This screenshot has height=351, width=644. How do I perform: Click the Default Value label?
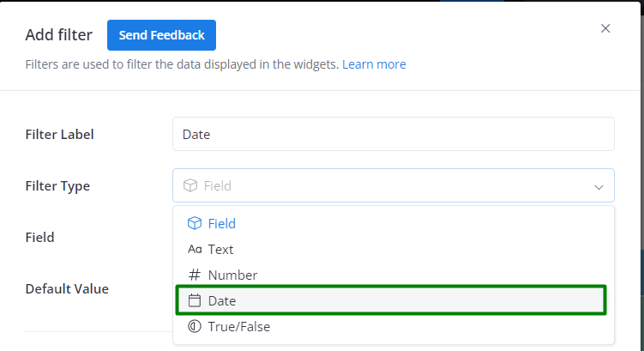[x=67, y=288]
